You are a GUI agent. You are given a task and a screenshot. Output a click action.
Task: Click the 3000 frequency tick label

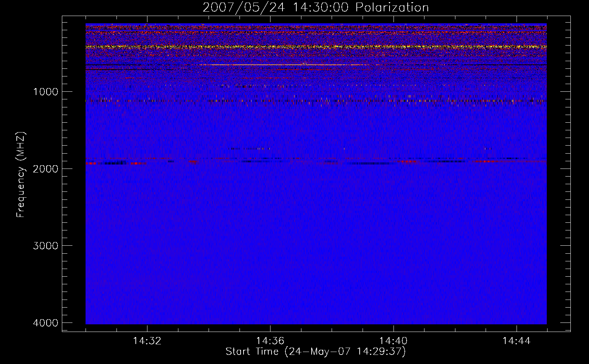point(46,245)
